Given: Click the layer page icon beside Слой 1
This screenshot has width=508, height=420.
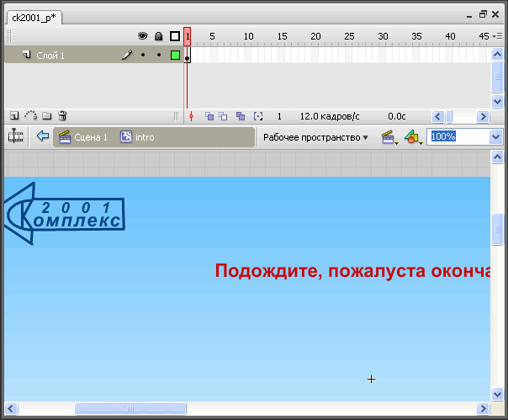Looking at the screenshot, I should tap(27, 55).
